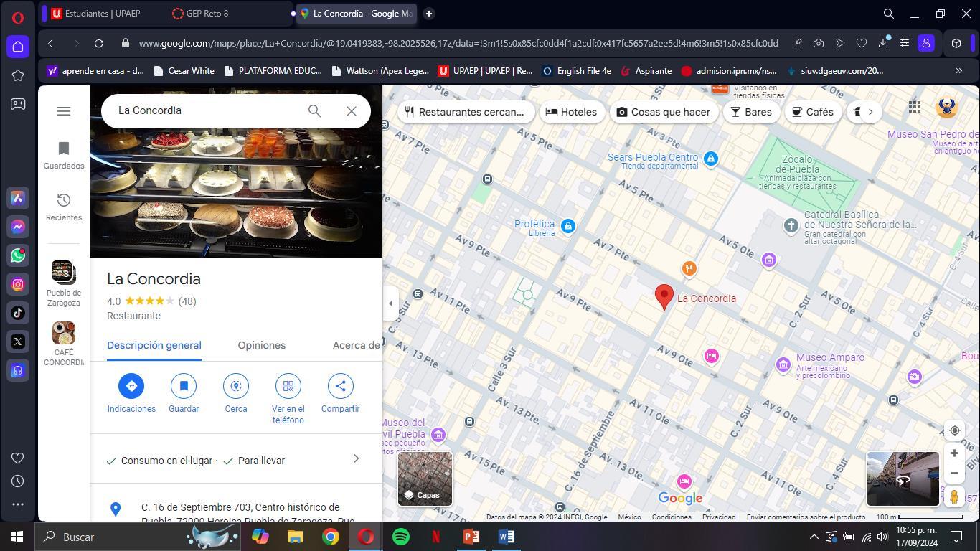The height and width of the screenshot is (551, 980).
Task: Open the Café Concordia recent item
Action: (64, 344)
